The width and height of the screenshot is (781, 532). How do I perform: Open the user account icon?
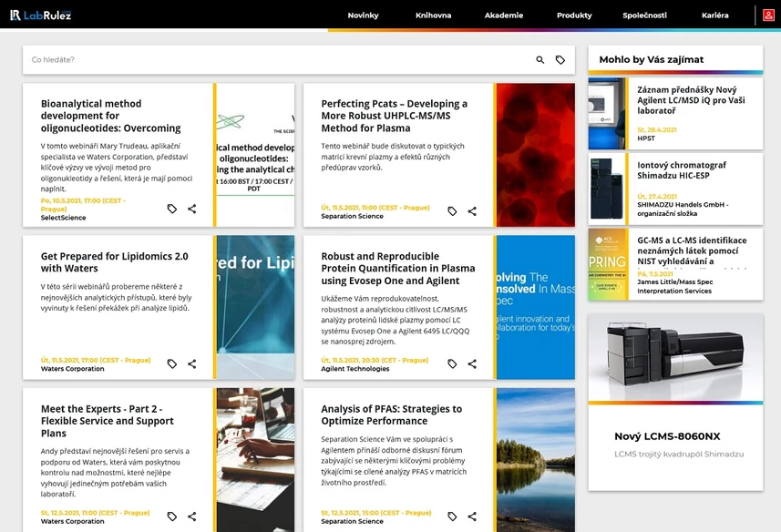(768, 15)
